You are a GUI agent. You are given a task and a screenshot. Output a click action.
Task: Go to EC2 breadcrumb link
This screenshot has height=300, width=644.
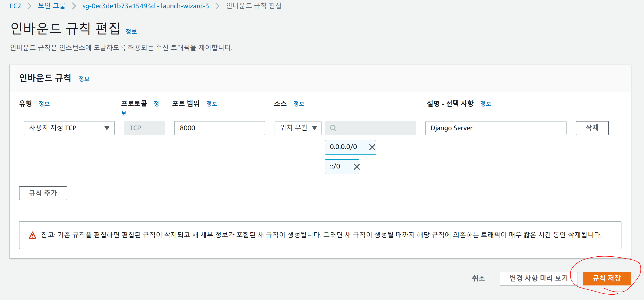(x=15, y=6)
